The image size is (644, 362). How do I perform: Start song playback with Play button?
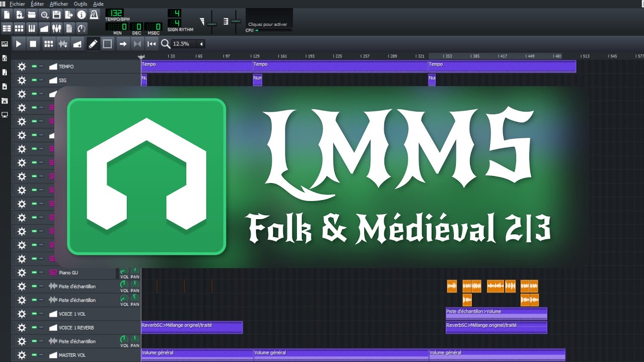pos(19,44)
